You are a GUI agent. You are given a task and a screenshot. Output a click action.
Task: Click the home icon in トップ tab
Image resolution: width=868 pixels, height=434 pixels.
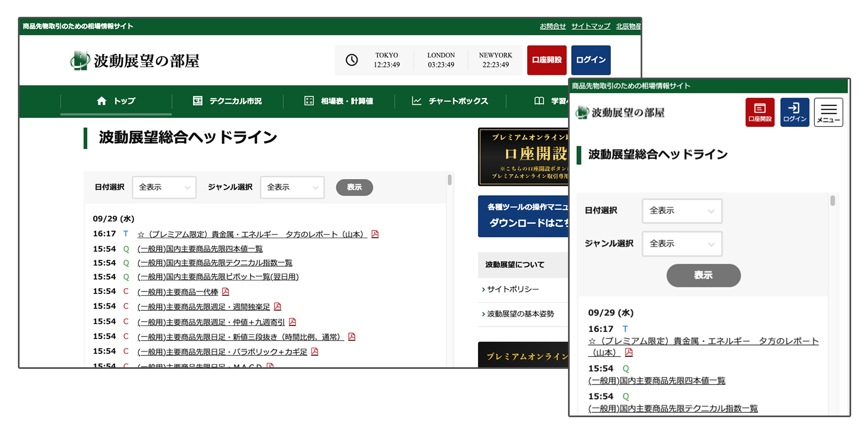pos(101,101)
